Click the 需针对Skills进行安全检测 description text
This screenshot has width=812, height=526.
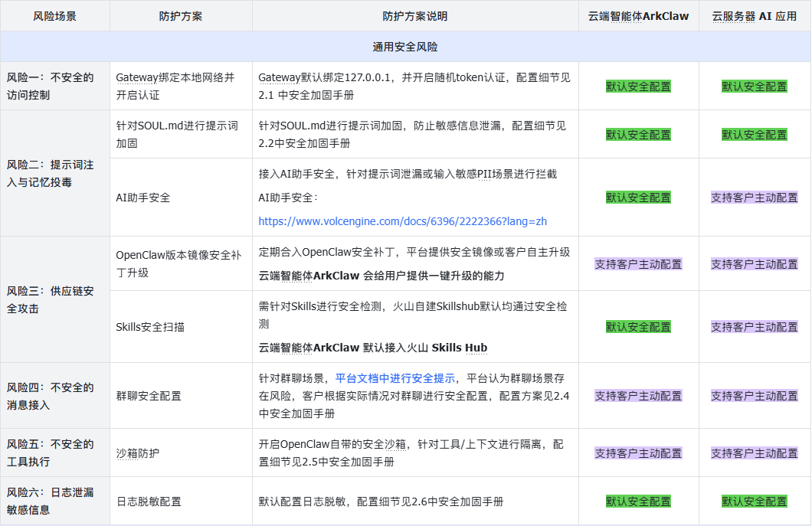[413, 315]
